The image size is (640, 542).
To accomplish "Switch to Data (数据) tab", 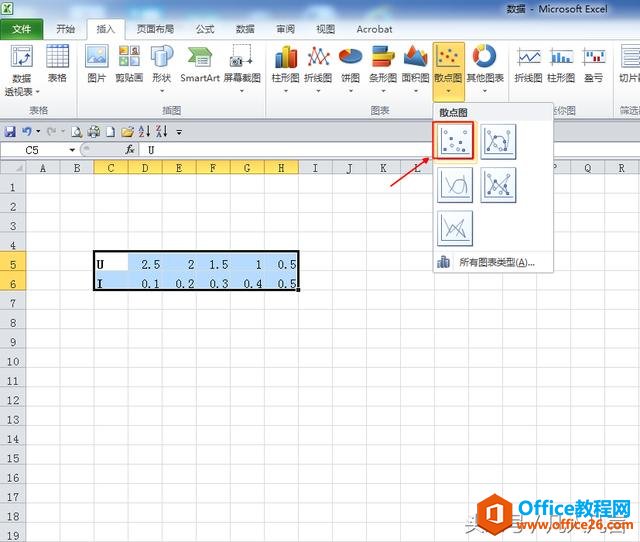I will 245,29.
